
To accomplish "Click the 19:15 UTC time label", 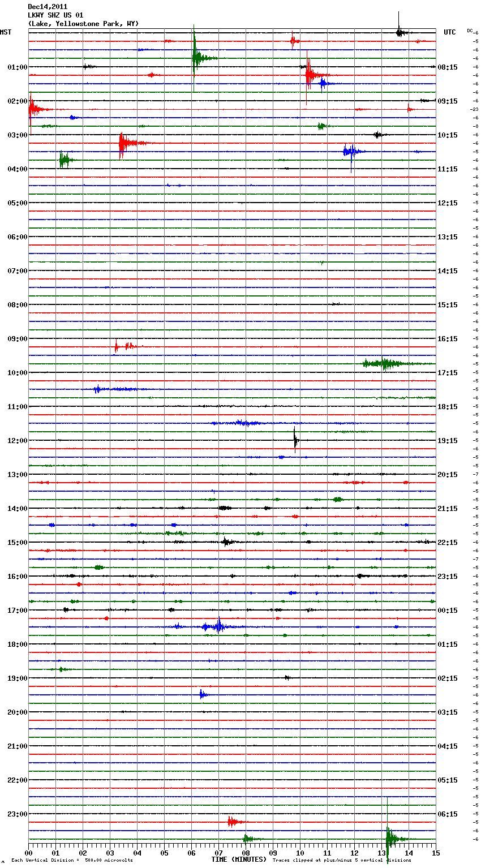I will coord(448,441).
